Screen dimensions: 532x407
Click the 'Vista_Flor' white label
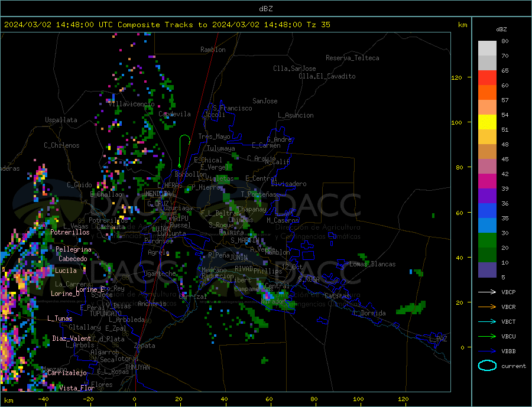pyautogui.click(x=77, y=388)
